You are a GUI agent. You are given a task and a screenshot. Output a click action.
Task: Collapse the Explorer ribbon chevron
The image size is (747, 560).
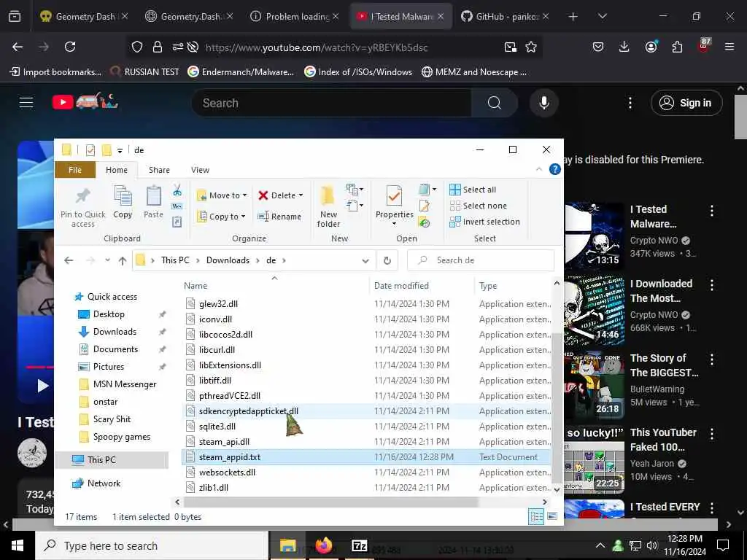click(x=539, y=169)
